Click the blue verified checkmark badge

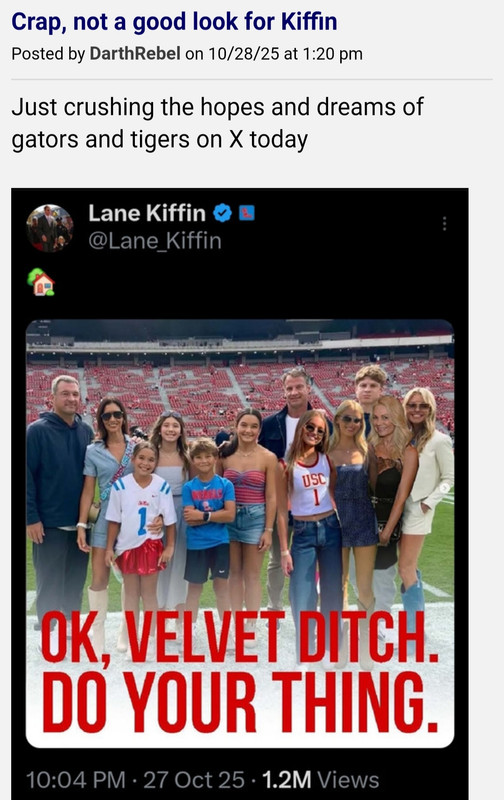point(222,213)
